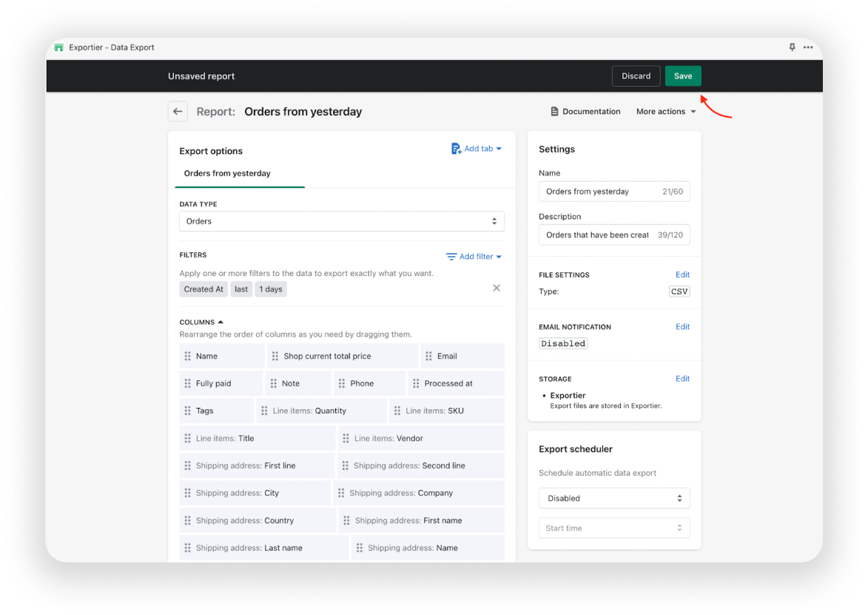Click the Exportier app logo icon
The image size is (868, 615).
click(x=58, y=47)
